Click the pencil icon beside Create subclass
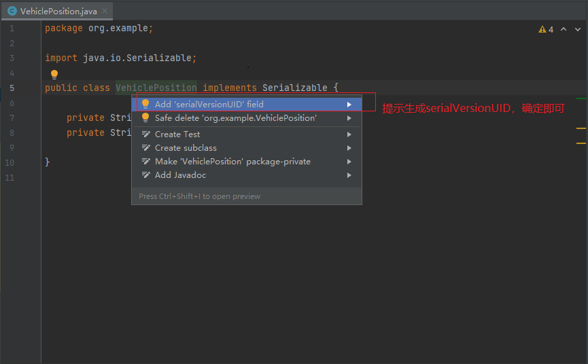The height and width of the screenshot is (364, 588). coord(146,148)
